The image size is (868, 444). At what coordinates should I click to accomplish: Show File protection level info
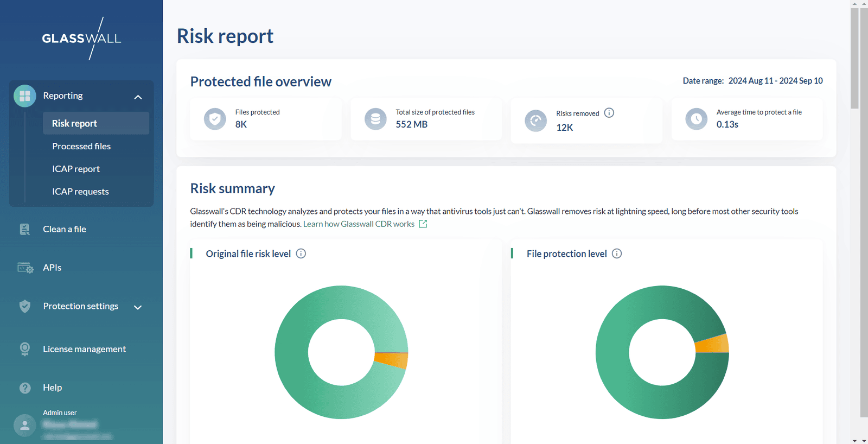[617, 253]
